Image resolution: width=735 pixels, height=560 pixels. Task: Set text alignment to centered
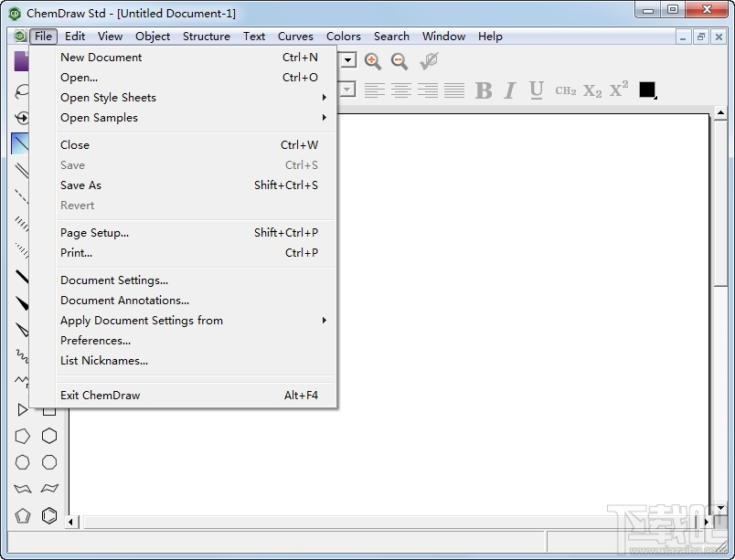tap(400, 90)
